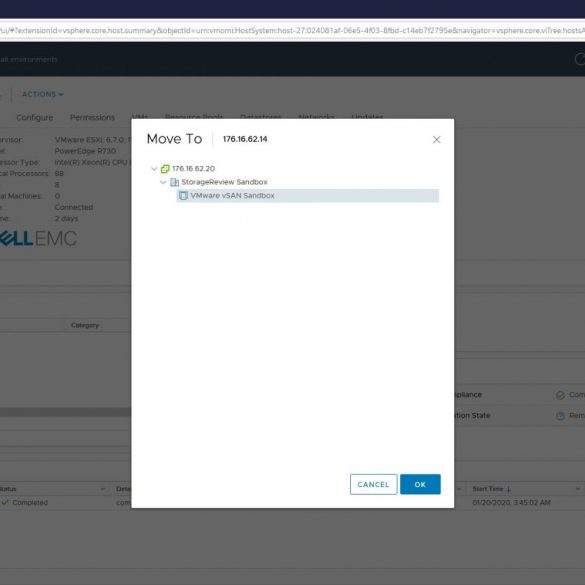
Task: Click the green check icon next to Completed
Action: (x=5, y=503)
